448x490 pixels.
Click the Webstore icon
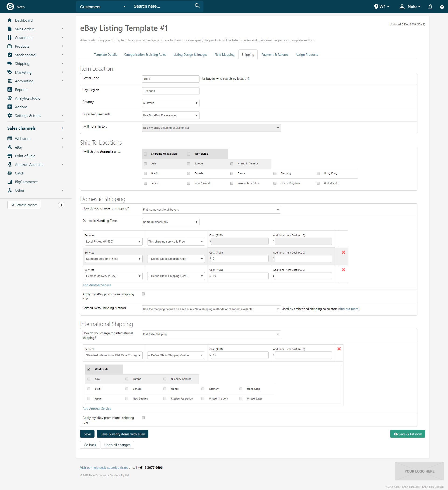click(10, 138)
